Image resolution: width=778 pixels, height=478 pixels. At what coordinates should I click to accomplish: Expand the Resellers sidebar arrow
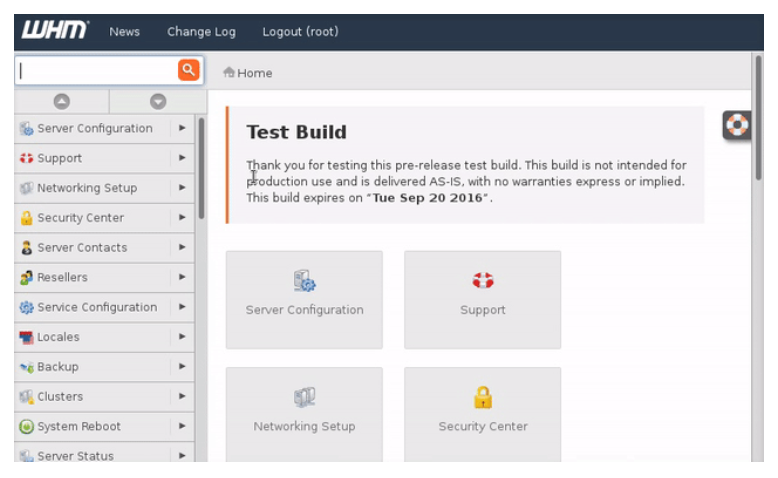point(182,277)
